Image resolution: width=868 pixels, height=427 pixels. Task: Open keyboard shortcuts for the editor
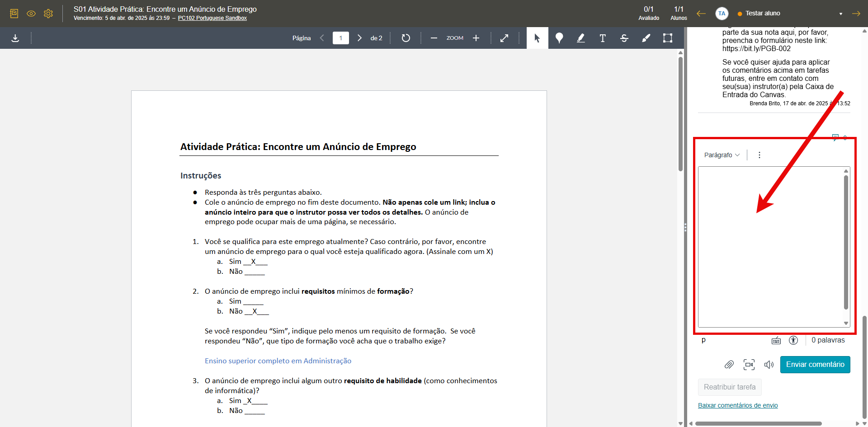pos(776,340)
